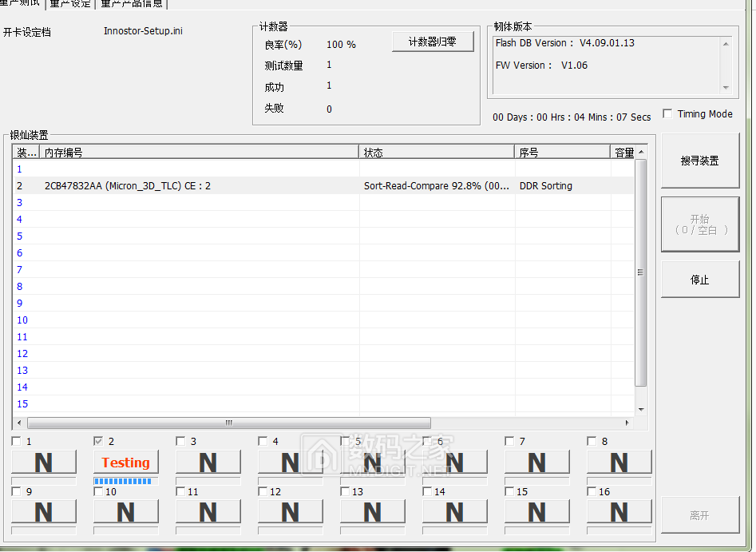Image resolution: width=756 pixels, height=552 pixels.
Task: Check the port 1 checkbox
Action: pyautogui.click(x=17, y=441)
